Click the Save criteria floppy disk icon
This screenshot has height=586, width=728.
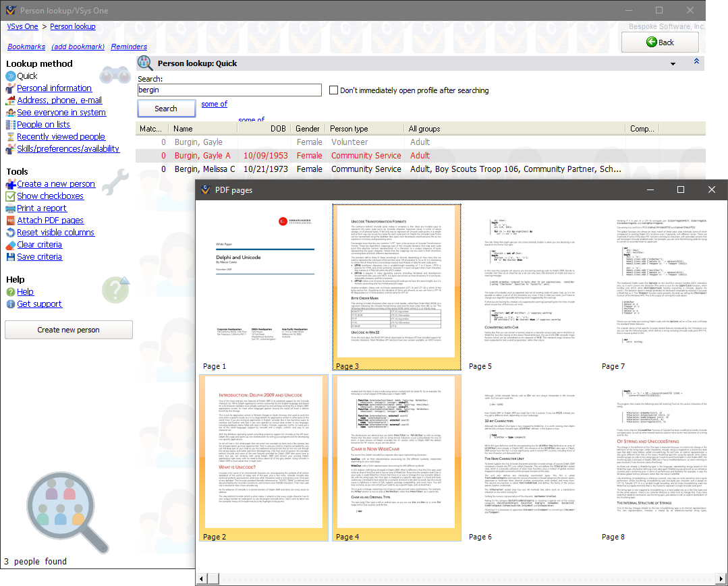point(11,257)
